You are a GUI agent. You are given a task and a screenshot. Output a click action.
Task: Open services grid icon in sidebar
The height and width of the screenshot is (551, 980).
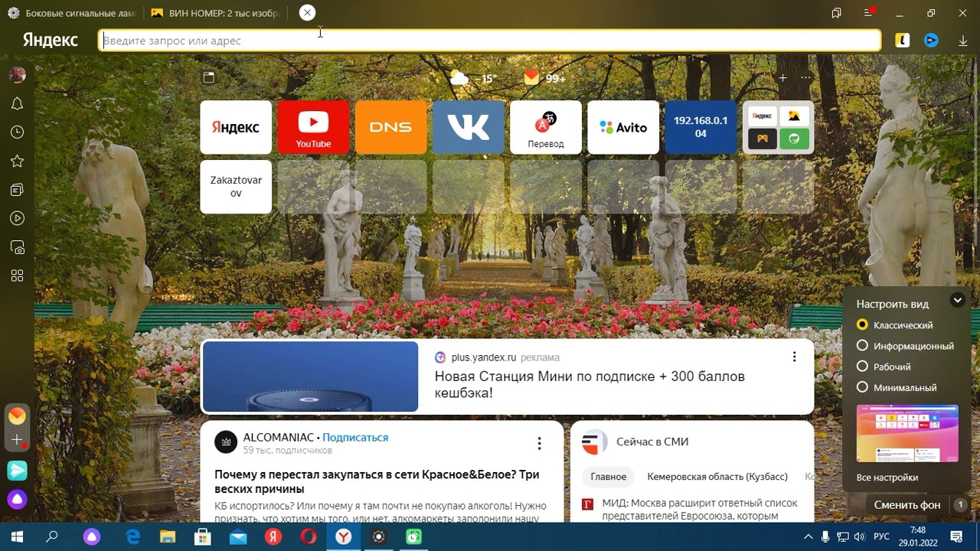coord(17,276)
